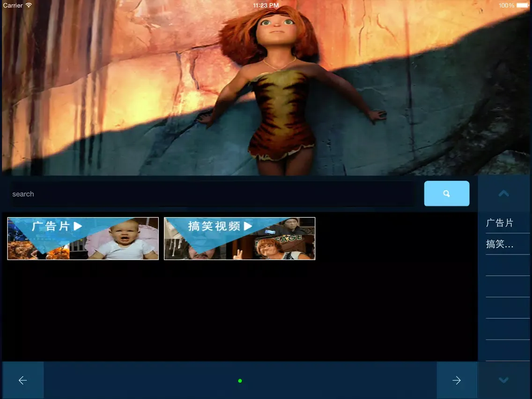Tap the green page indicator dot
This screenshot has height=399, width=532.
[240, 381]
